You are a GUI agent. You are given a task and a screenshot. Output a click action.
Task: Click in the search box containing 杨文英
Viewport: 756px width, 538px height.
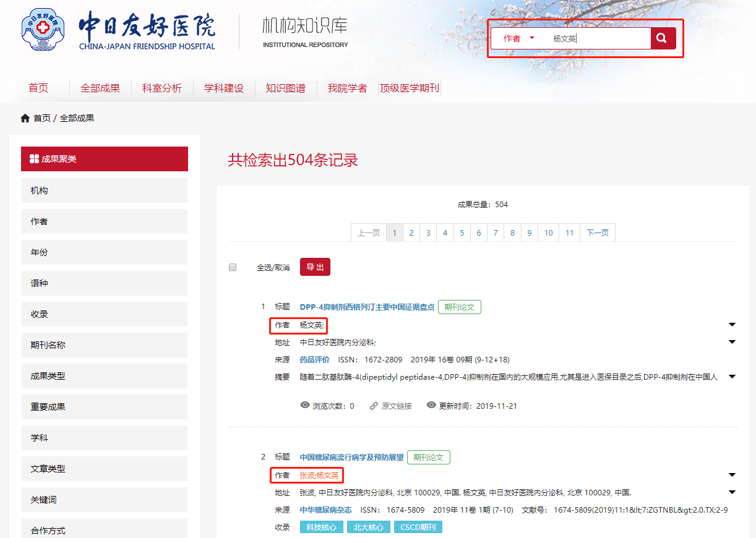click(597, 38)
